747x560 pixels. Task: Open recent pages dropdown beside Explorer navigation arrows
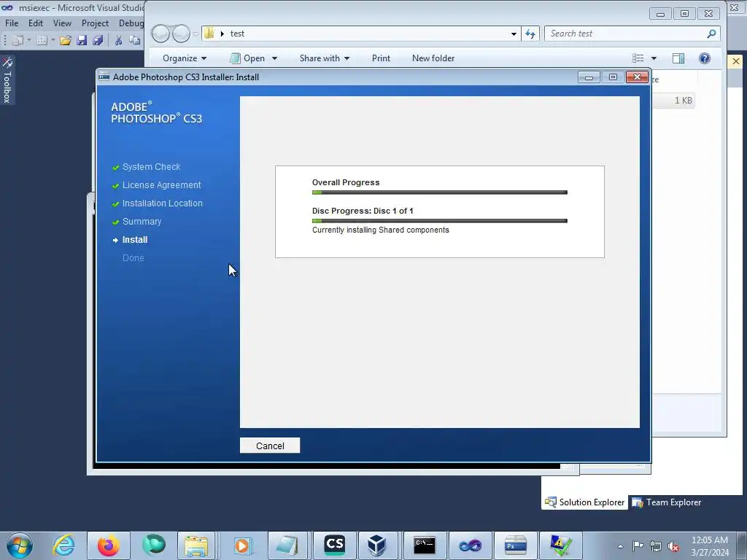click(196, 34)
